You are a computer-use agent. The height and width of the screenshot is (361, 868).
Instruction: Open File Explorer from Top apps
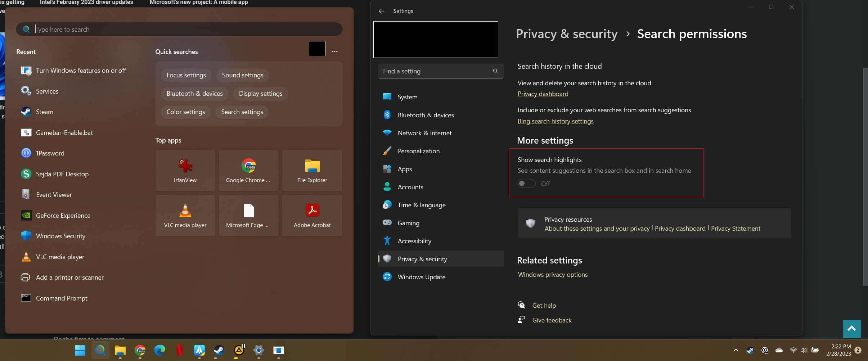(312, 170)
